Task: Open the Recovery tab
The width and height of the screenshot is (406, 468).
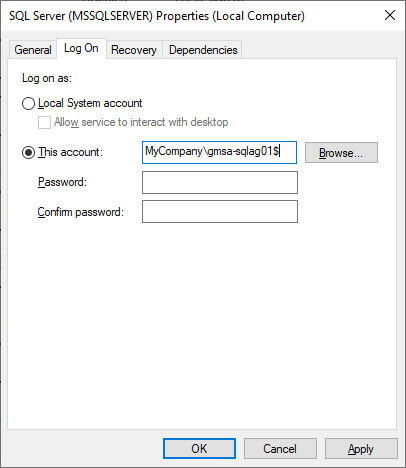Action: point(134,50)
